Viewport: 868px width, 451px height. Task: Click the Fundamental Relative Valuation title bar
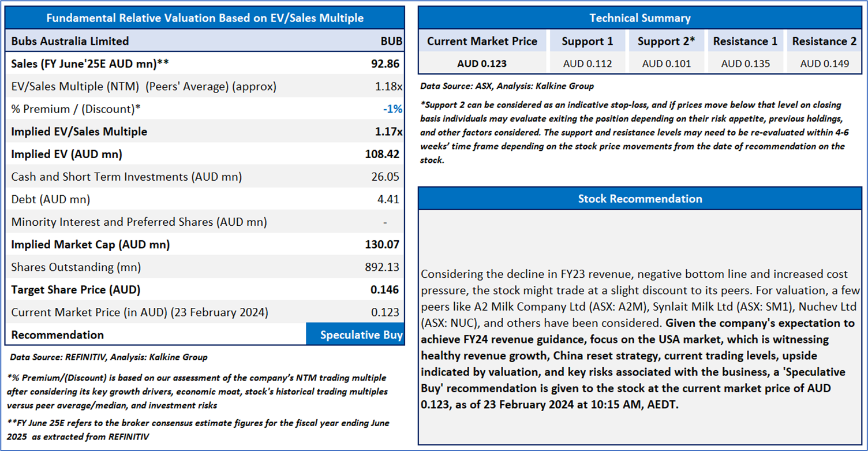click(204, 18)
